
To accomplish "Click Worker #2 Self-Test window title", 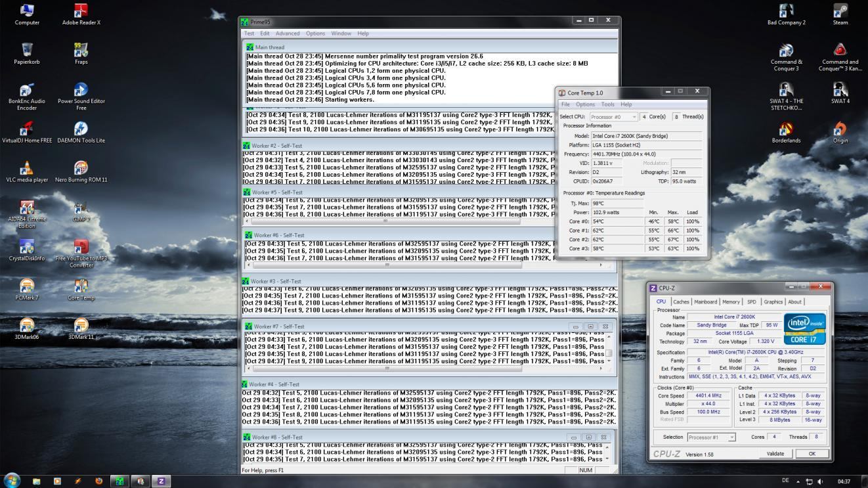I will pyautogui.click(x=276, y=146).
